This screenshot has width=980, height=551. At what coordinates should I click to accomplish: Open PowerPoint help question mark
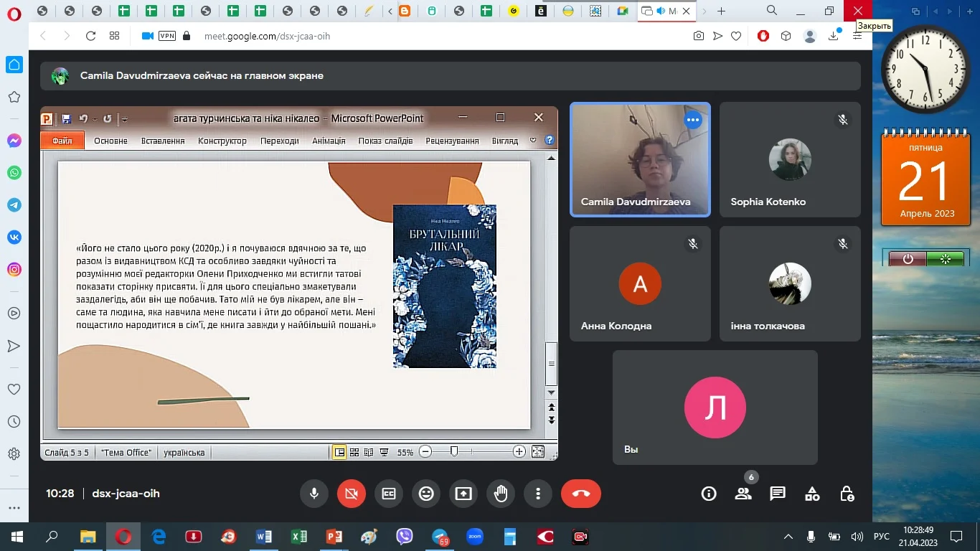tap(550, 141)
